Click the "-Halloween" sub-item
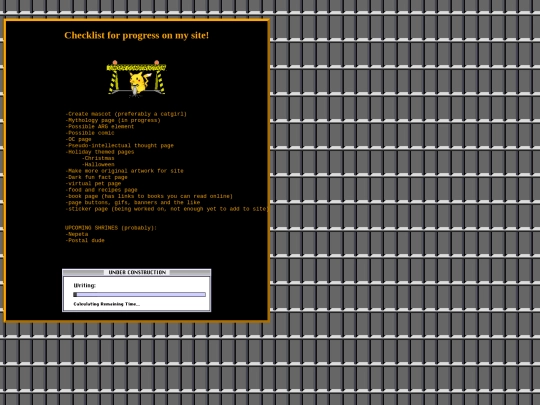540x405 pixels. click(98, 165)
